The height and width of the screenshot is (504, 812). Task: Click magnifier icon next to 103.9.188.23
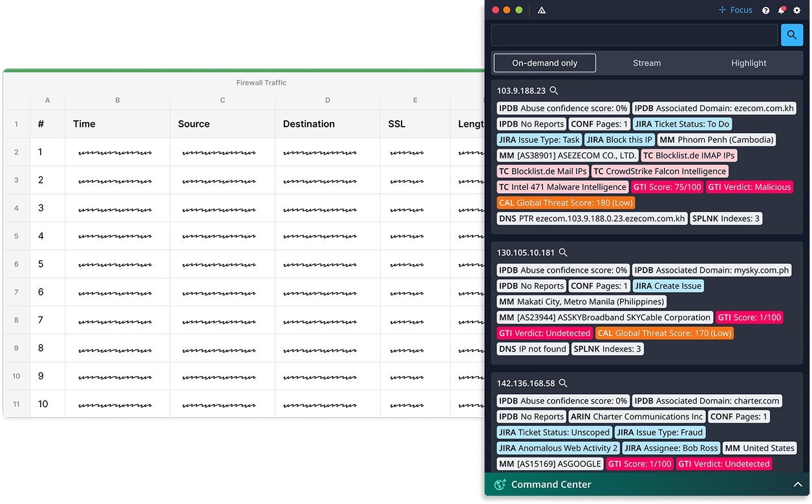pos(553,91)
